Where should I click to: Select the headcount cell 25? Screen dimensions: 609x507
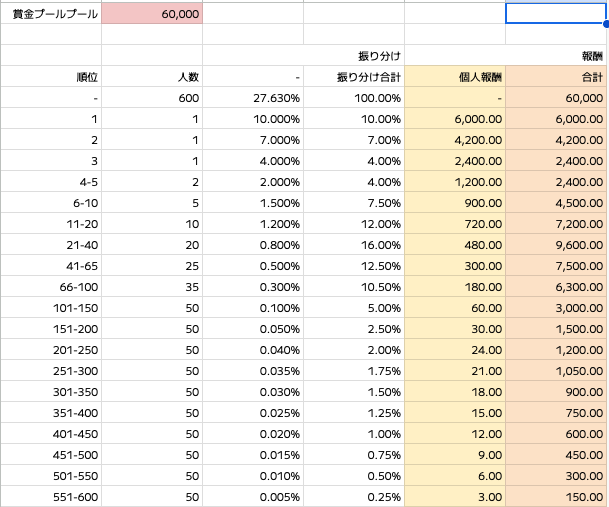pos(152,265)
